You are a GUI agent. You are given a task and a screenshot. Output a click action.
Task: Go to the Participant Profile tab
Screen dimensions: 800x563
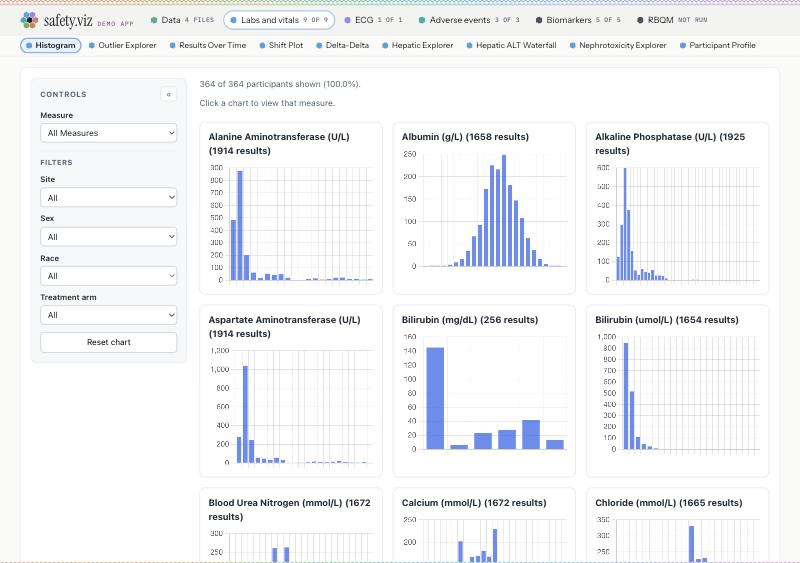pos(717,45)
